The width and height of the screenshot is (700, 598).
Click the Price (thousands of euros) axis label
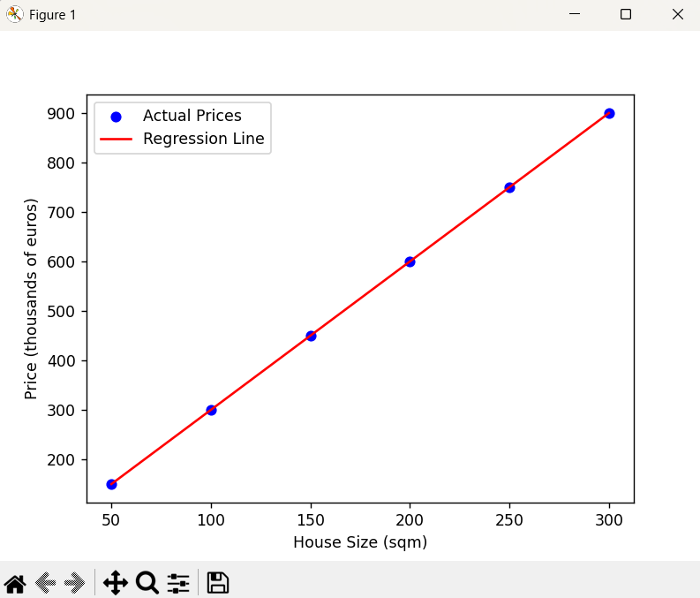32,299
